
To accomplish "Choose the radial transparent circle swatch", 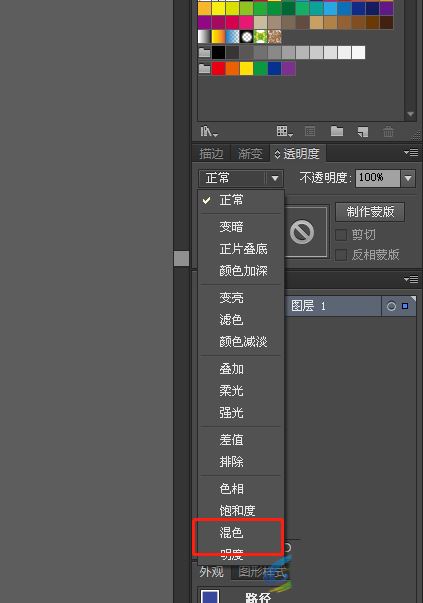I will (x=246, y=37).
